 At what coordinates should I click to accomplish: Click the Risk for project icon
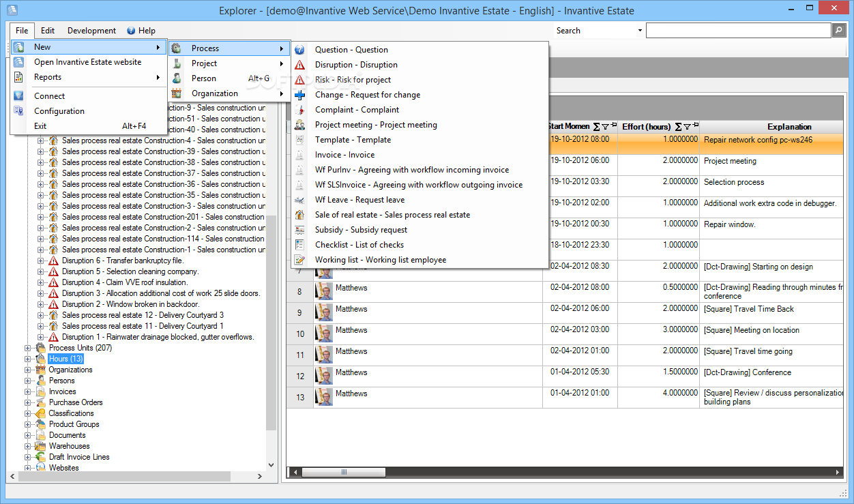pos(299,80)
